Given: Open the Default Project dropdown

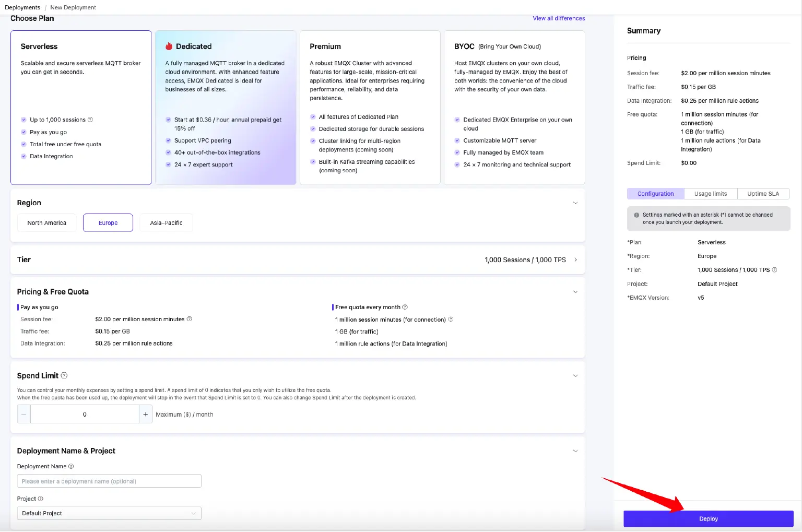Looking at the screenshot, I should point(109,513).
